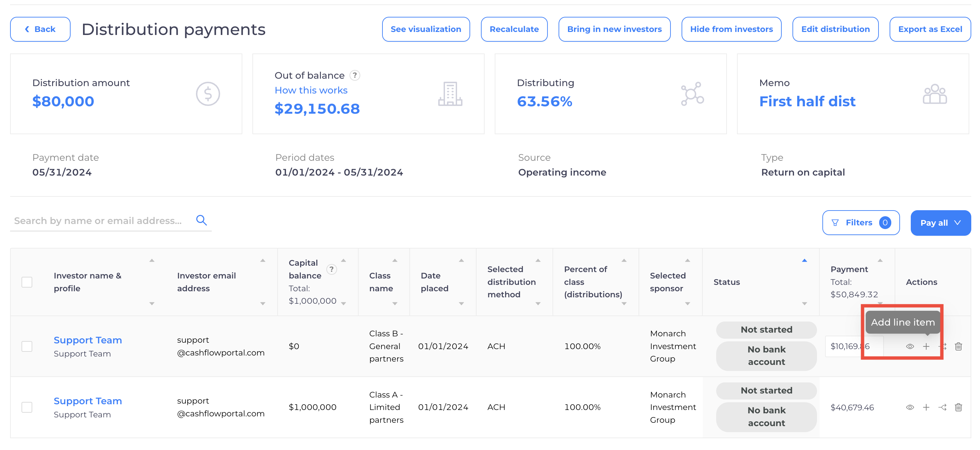The height and width of the screenshot is (450, 980).
Task: Open How this works link
Action: click(311, 90)
